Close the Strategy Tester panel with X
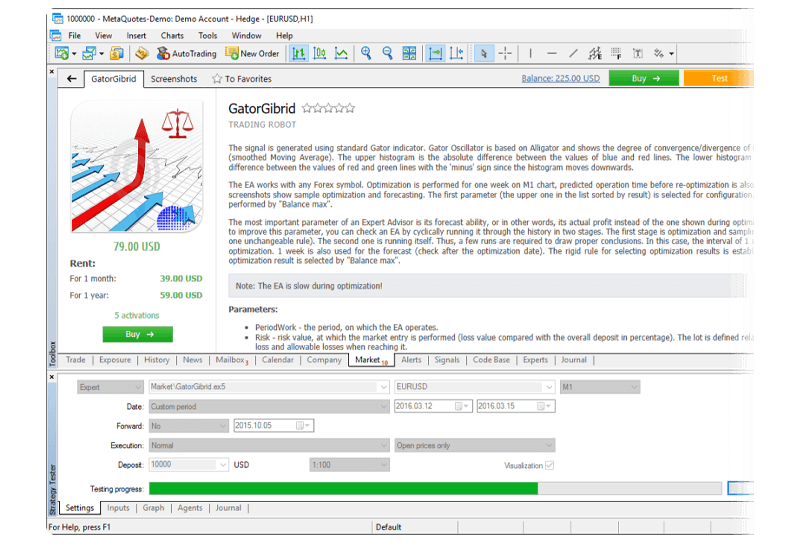Screen dimensions: 800x550 52,377
